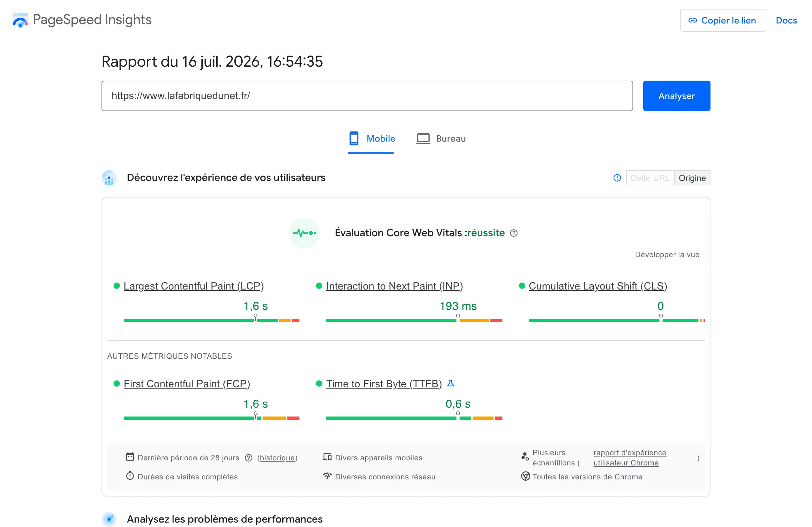Click the FCP distribution bar
The height and width of the screenshot is (527, 812).
(211, 418)
